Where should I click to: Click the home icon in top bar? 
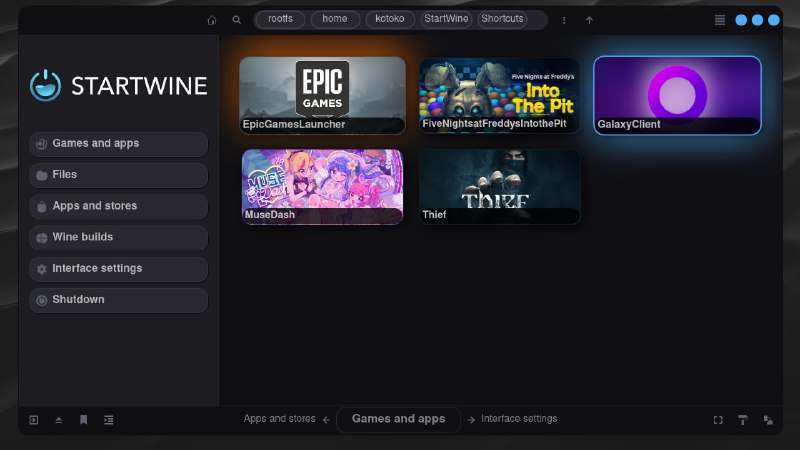(211, 20)
